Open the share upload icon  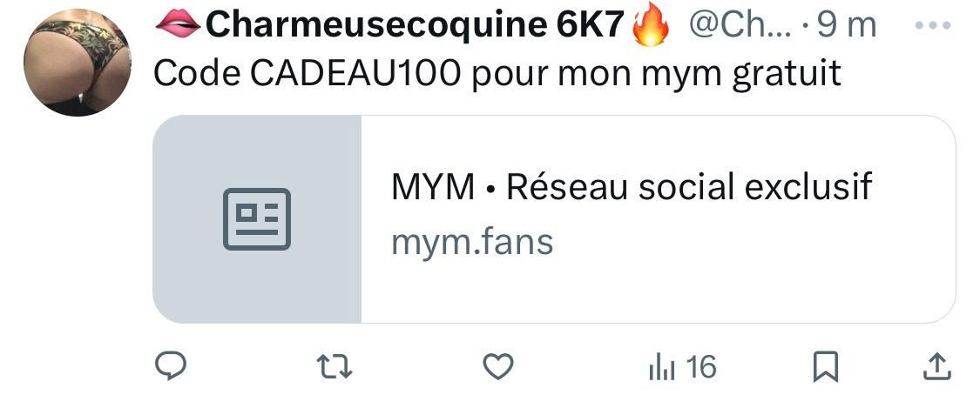[x=937, y=366]
